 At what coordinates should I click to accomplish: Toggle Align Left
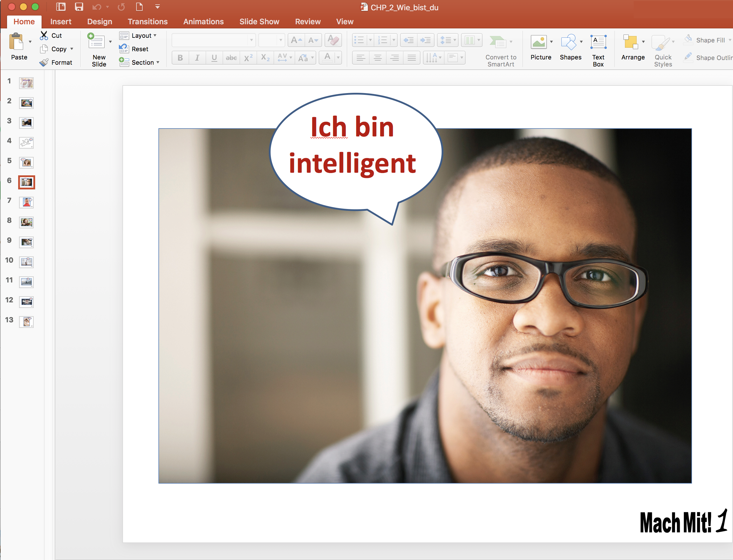360,58
